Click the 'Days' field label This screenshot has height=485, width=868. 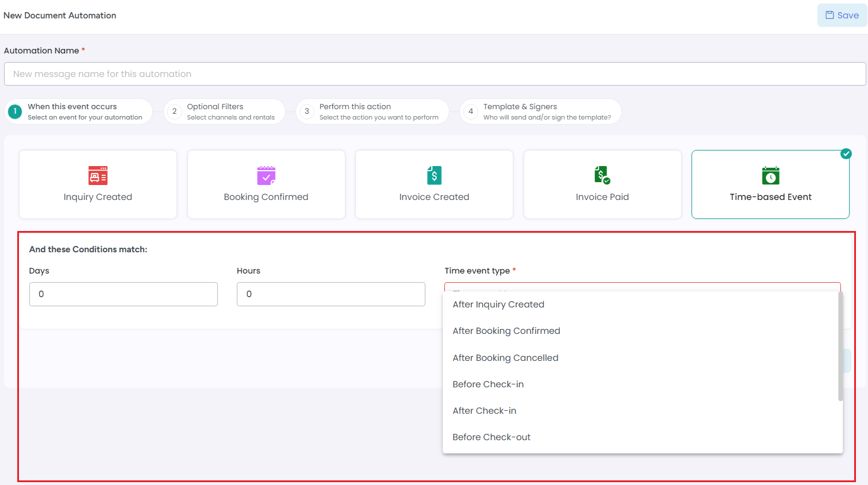pos(39,271)
